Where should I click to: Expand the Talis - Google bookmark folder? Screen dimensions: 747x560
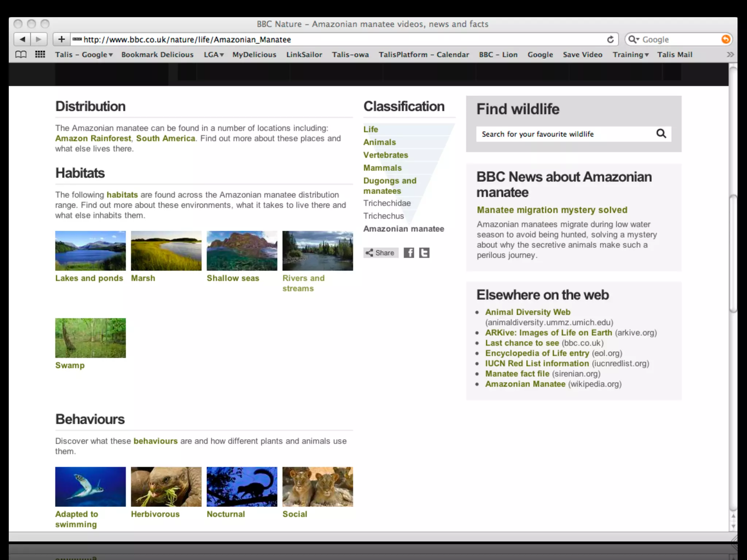[x=84, y=55]
